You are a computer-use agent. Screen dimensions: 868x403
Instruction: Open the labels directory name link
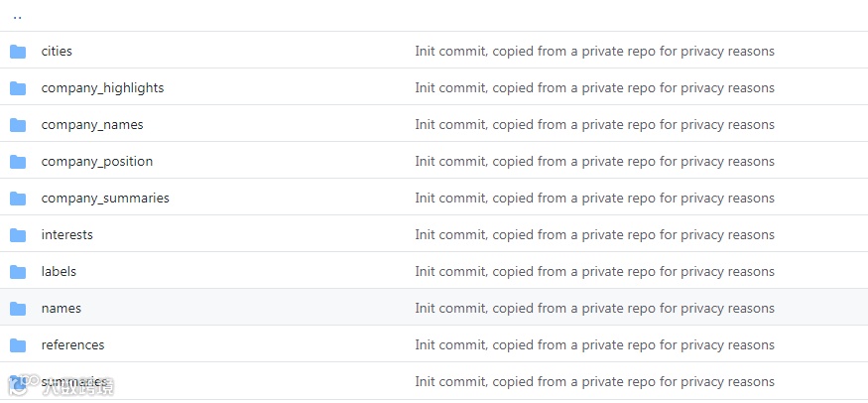click(x=59, y=272)
